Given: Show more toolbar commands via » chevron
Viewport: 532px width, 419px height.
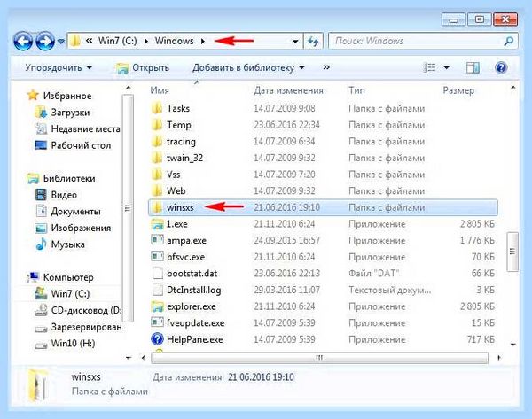Looking at the screenshot, I should click(326, 67).
